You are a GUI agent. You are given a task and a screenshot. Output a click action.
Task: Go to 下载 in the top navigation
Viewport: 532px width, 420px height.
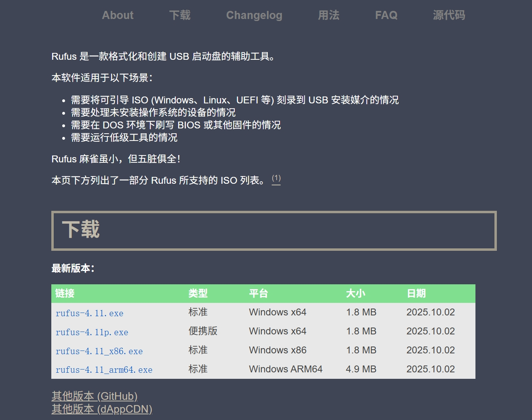(x=180, y=15)
